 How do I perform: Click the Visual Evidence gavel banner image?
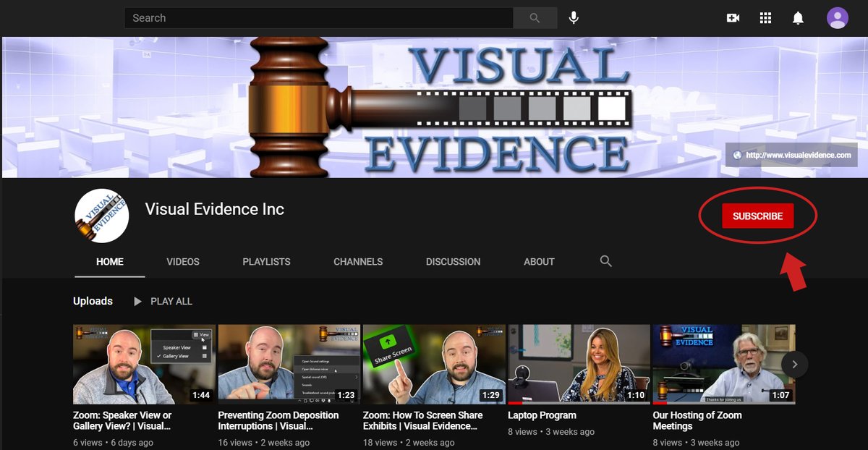[x=434, y=107]
